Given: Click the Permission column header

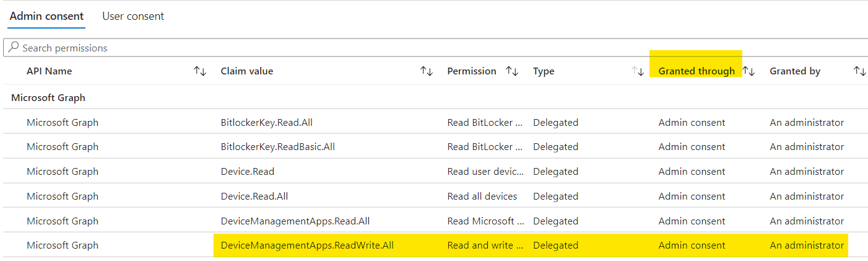Looking at the screenshot, I should pos(472,71).
